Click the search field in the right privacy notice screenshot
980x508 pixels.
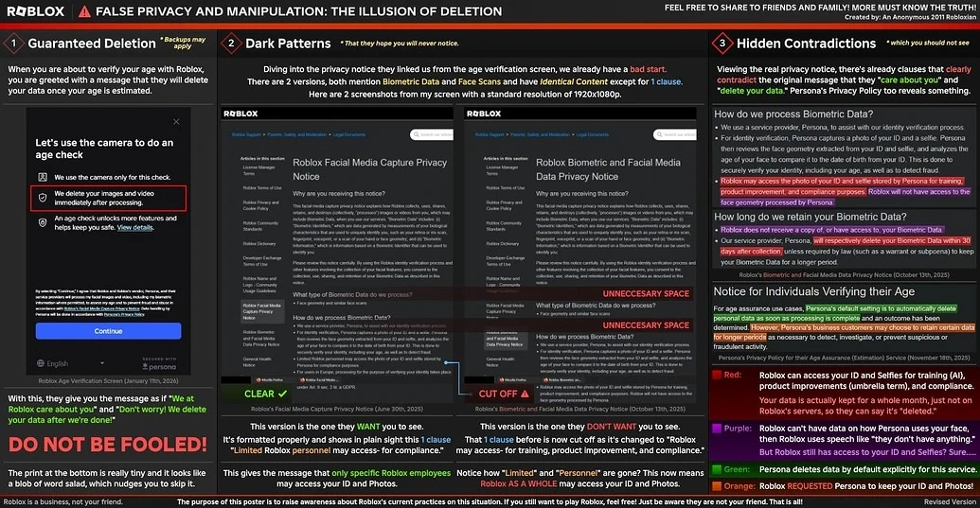pos(675,134)
